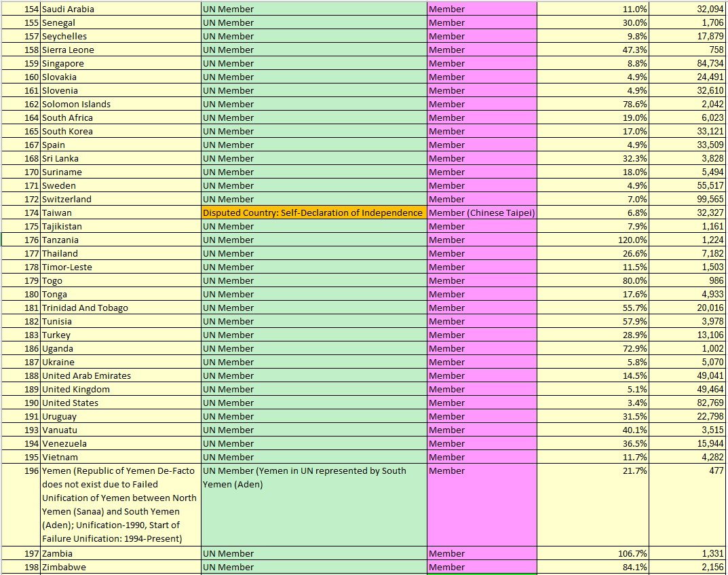Select Togo's 80.0% value
The image size is (728, 575).
[592, 280]
